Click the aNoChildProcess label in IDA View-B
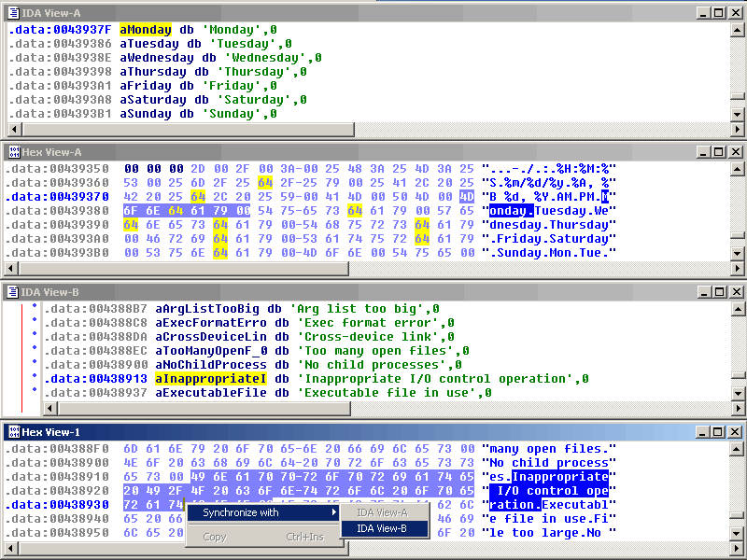The image size is (747, 560). (x=211, y=365)
